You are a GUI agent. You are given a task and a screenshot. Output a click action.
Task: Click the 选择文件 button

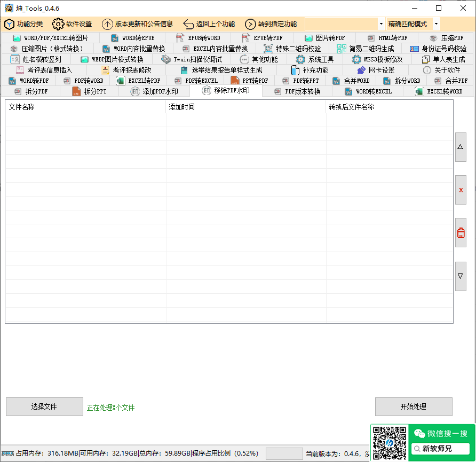[x=44, y=406]
